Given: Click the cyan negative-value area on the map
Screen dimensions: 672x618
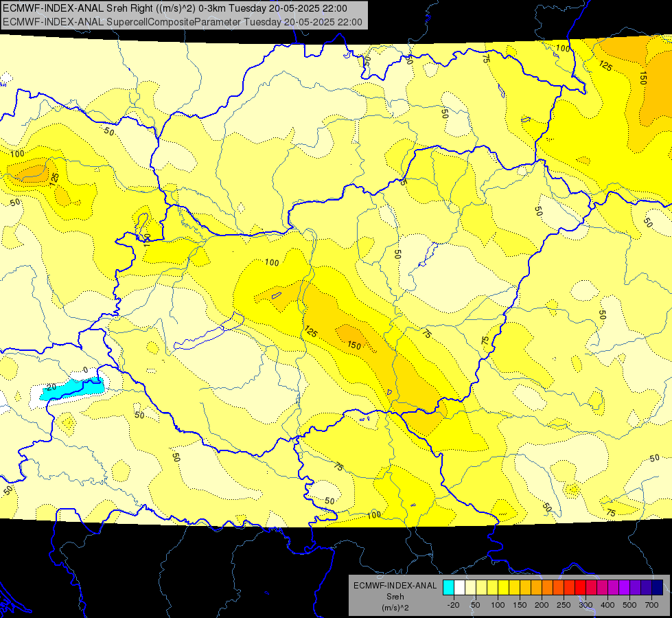Looking at the screenshot, I should [x=73, y=389].
